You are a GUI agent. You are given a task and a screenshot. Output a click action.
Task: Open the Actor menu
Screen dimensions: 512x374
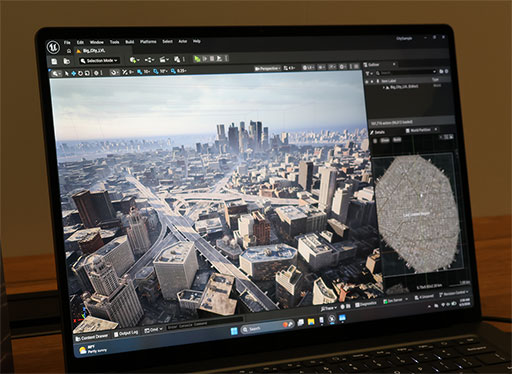[183, 41]
